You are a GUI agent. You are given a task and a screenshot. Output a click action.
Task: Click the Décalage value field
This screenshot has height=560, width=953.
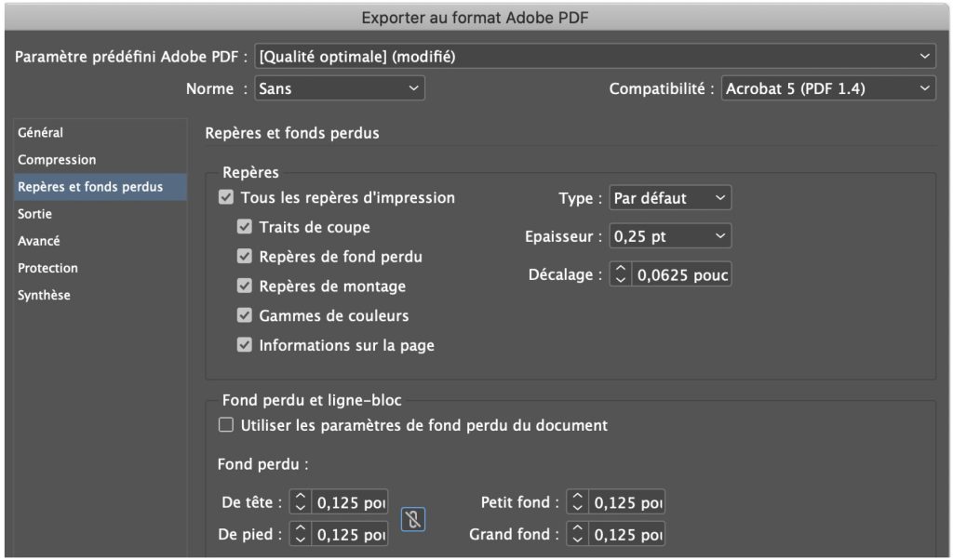tap(681, 275)
